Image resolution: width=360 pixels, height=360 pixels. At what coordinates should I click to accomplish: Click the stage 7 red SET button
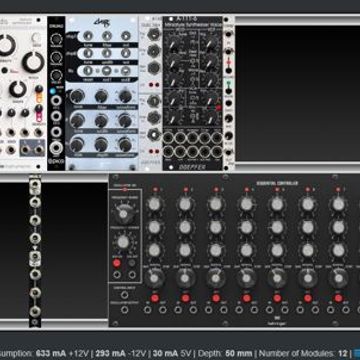(x=339, y=298)
